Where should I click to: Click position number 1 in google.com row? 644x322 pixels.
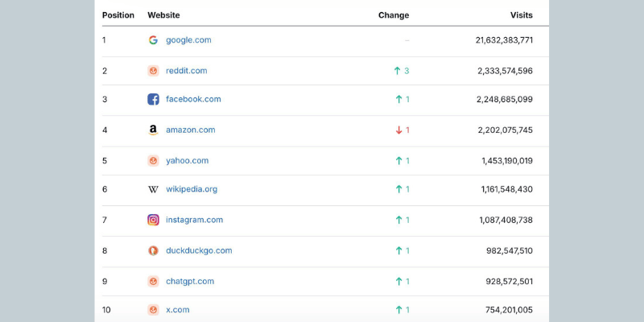pyautogui.click(x=104, y=39)
